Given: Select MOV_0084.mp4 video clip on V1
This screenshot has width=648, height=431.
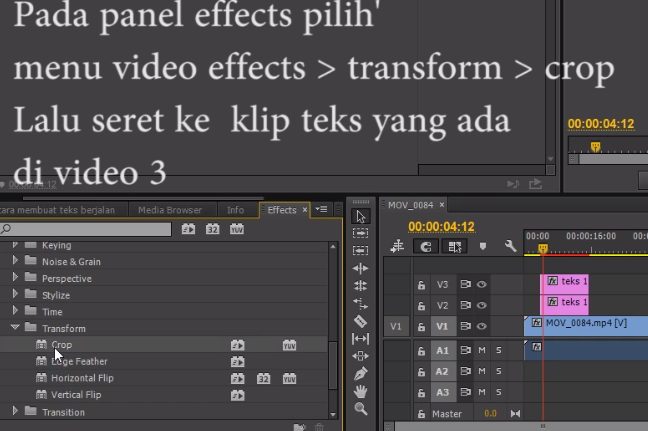Looking at the screenshot, I should coord(586,325).
